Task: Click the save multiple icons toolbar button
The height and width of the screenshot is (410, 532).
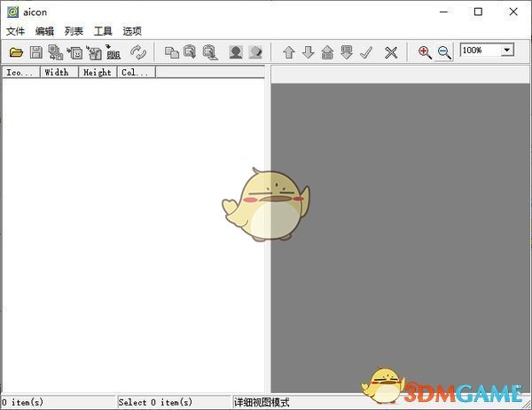Action: (x=55, y=52)
